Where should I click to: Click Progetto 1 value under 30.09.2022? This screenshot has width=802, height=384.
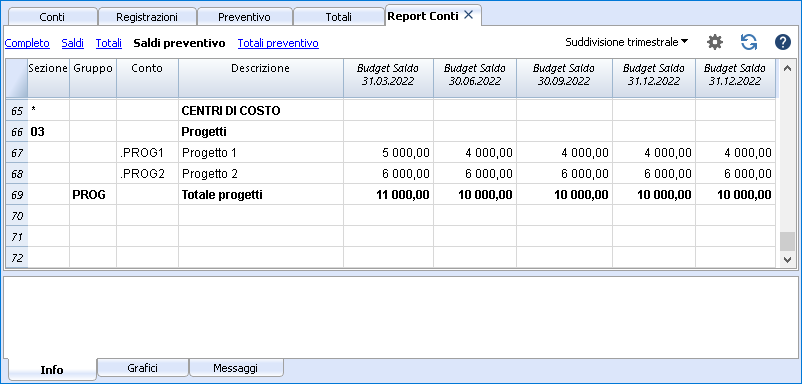[x=564, y=153]
